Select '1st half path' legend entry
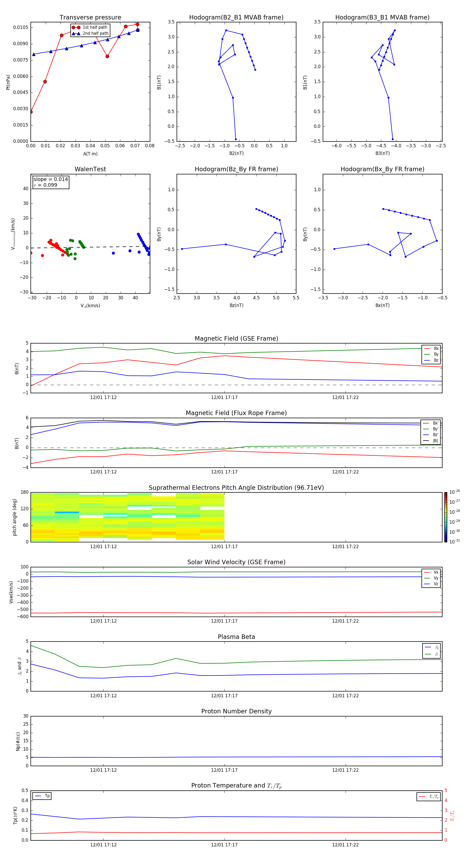The image size is (473, 868). (x=90, y=27)
